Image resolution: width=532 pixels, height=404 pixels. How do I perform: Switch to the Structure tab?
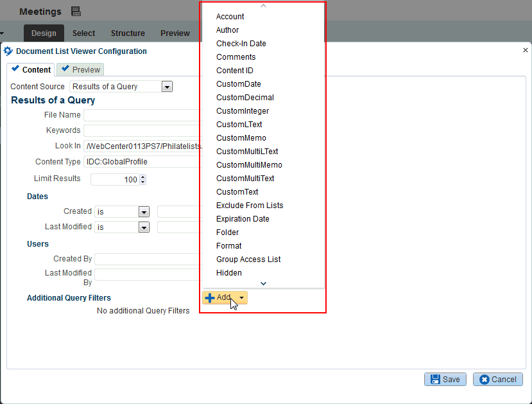[x=128, y=33]
